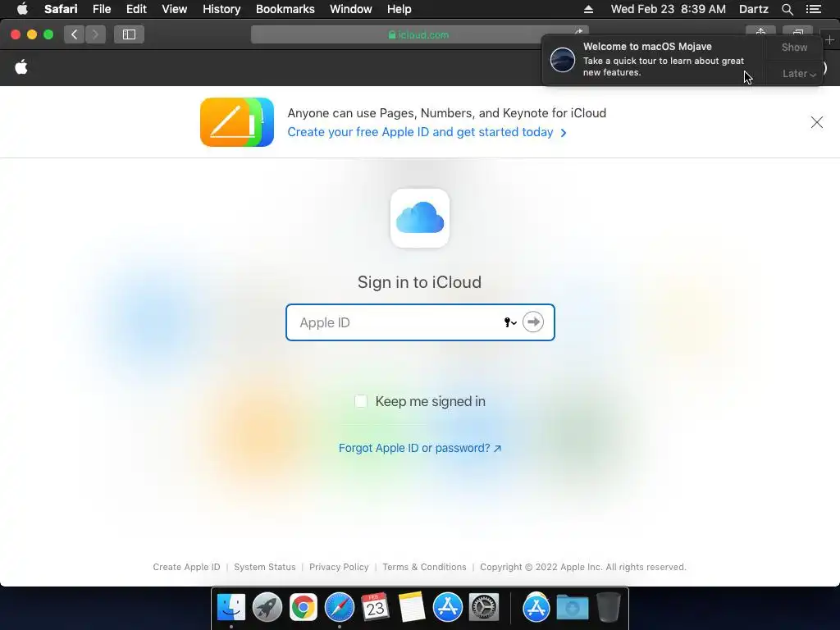Open Notes app from the Dock
This screenshot has height=630, width=840.
(412, 608)
